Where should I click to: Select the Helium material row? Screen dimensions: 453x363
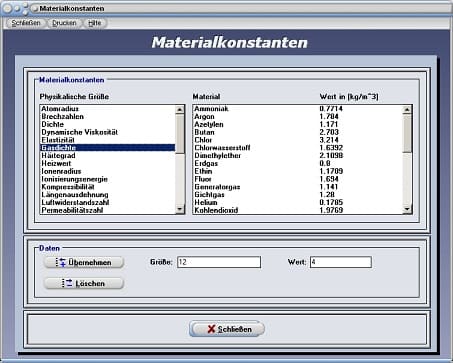point(298,203)
